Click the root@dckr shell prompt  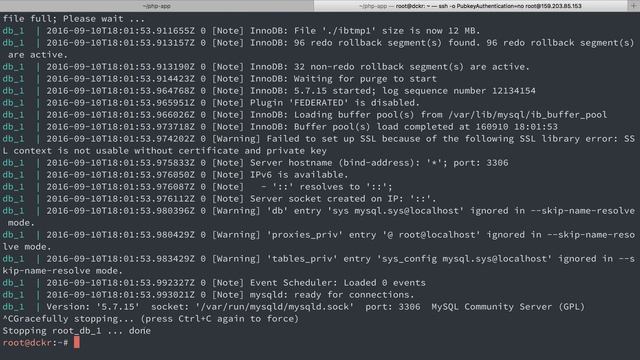point(36,343)
